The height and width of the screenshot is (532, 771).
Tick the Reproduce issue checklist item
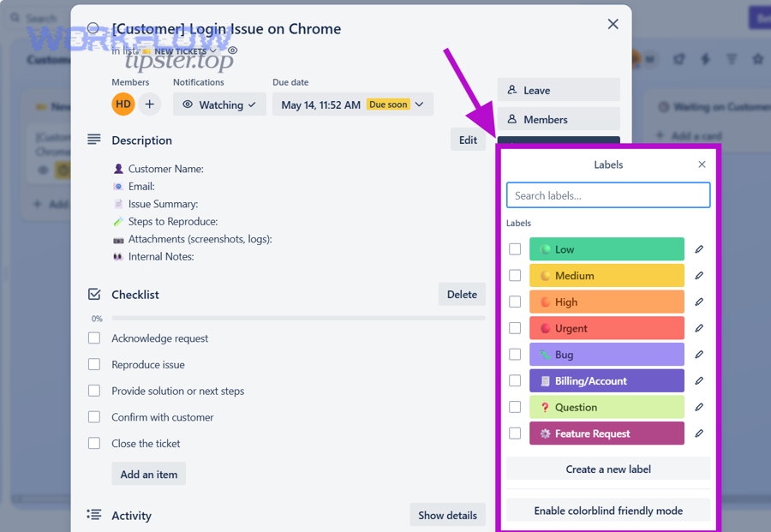pyautogui.click(x=94, y=364)
